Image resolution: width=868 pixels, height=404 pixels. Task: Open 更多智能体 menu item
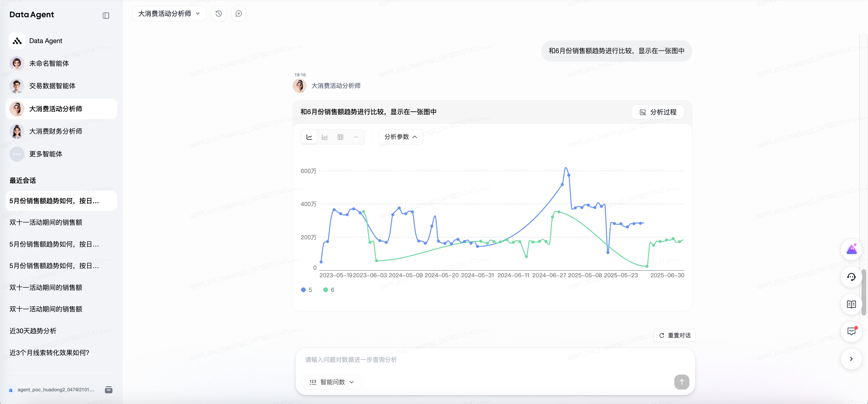point(45,154)
